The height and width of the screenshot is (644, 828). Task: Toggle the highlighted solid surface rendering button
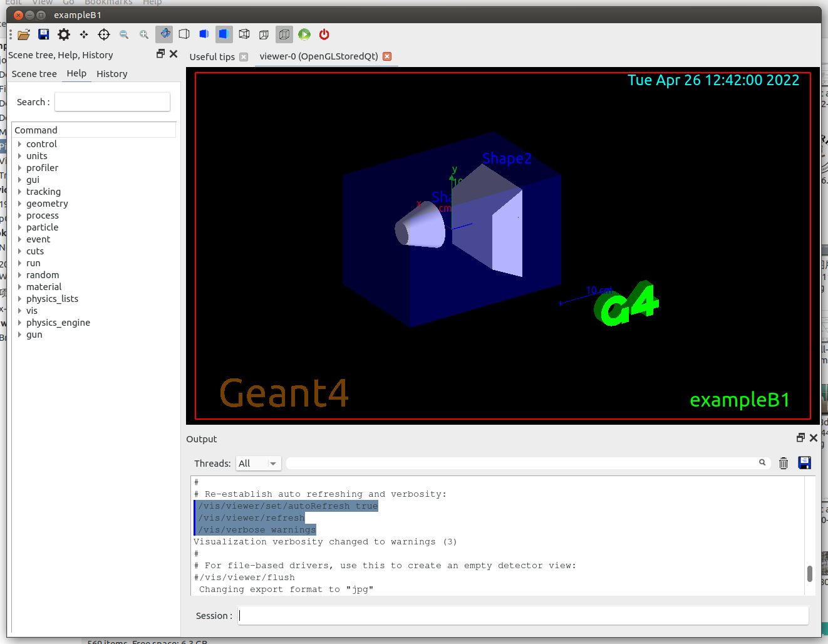224,34
